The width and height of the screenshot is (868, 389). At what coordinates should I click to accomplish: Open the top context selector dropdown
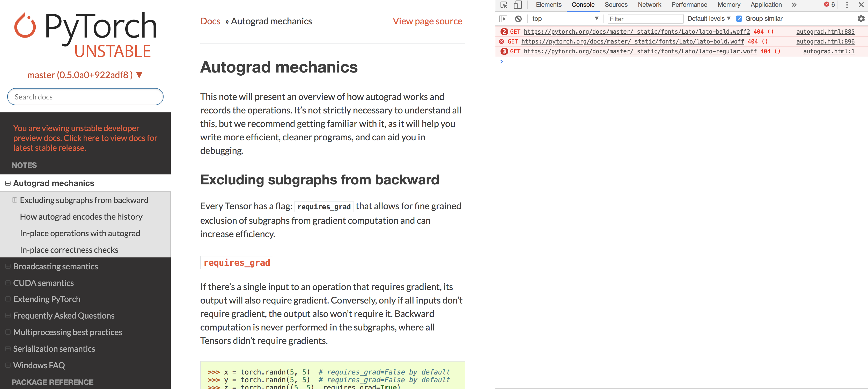[x=566, y=19]
